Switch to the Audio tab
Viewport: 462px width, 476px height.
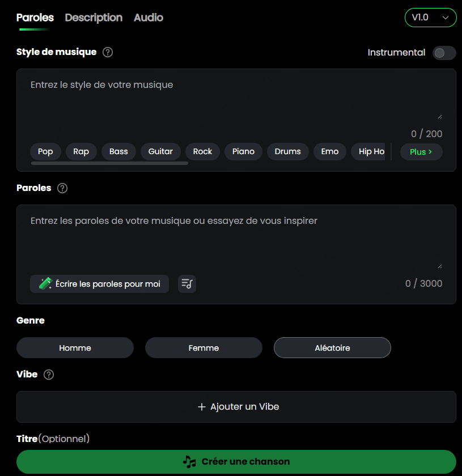click(x=149, y=18)
